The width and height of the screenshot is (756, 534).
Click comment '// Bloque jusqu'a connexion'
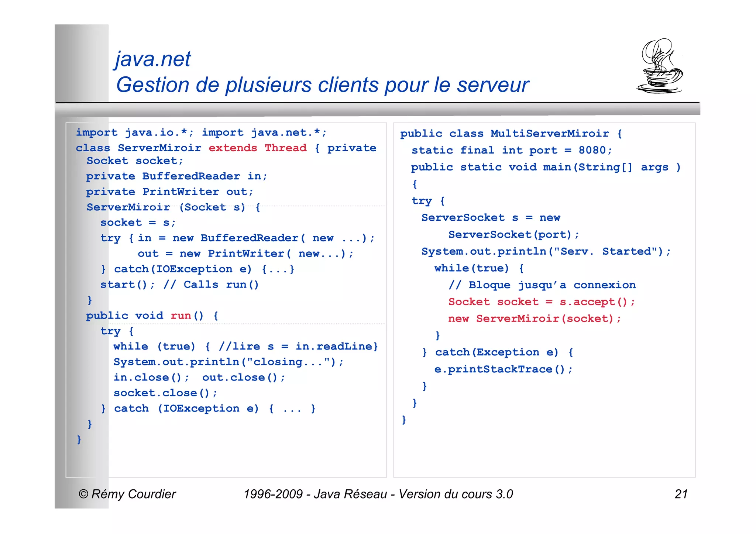coord(542,285)
